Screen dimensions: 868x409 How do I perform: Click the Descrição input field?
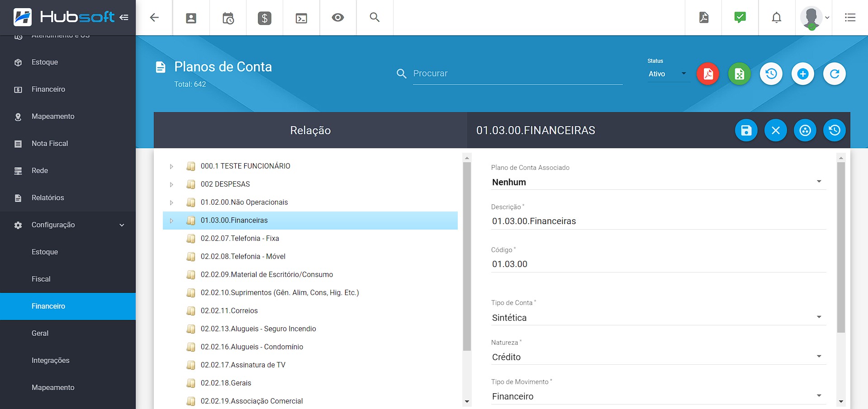658,221
